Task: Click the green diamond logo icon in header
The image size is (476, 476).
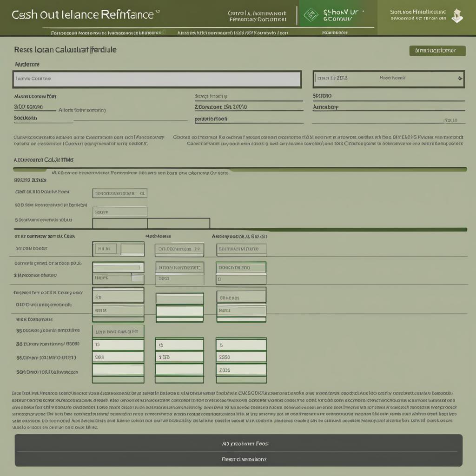Action: 311,15
